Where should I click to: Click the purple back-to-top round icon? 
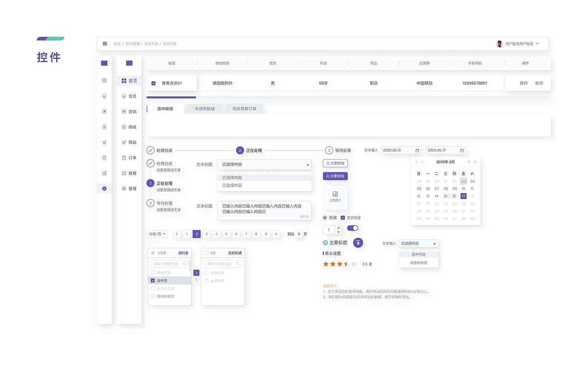click(x=358, y=243)
